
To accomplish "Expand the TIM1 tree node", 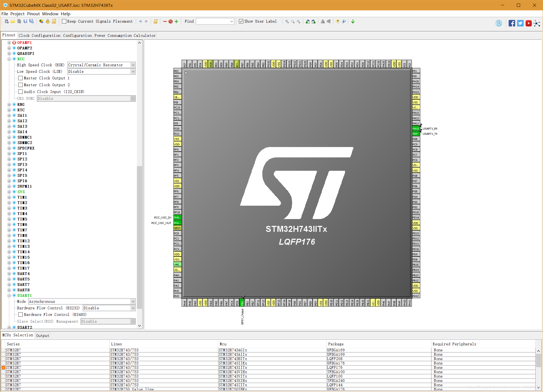I will click(9, 197).
